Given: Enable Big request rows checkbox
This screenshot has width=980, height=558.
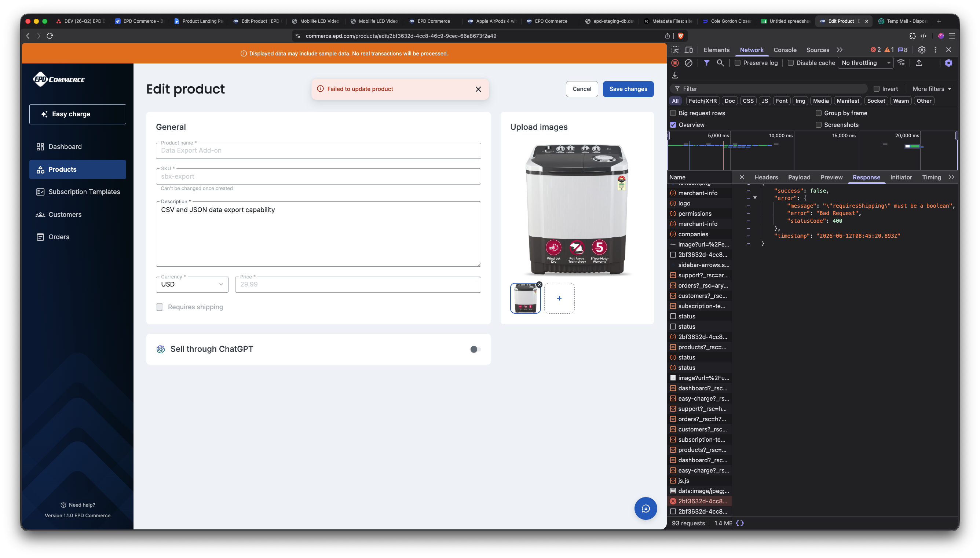Looking at the screenshot, I should (x=673, y=113).
